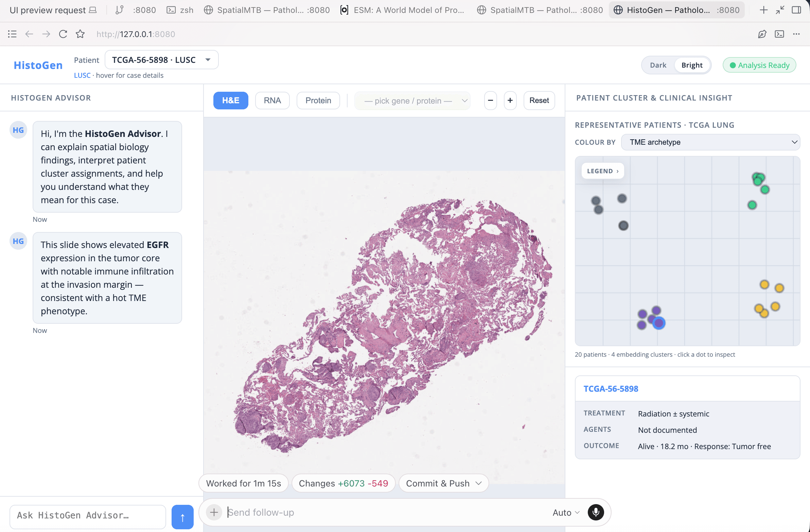Viewport: 810px width, 532px height.
Task: Activate the microphone voice input icon
Action: (x=596, y=512)
